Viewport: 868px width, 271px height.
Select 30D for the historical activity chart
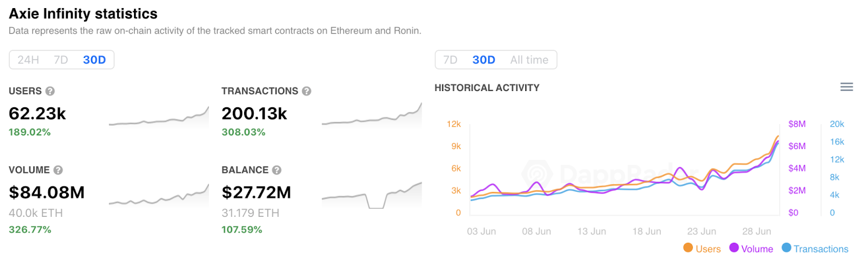[483, 60]
